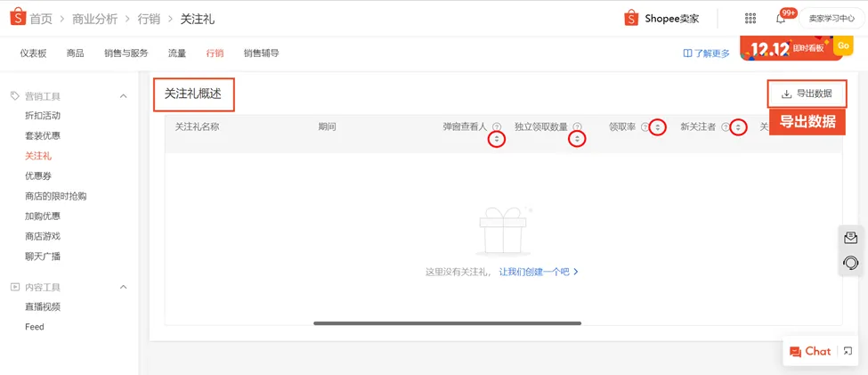
Task: Select 关注礼 in the sidebar
Action: tap(38, 156)
